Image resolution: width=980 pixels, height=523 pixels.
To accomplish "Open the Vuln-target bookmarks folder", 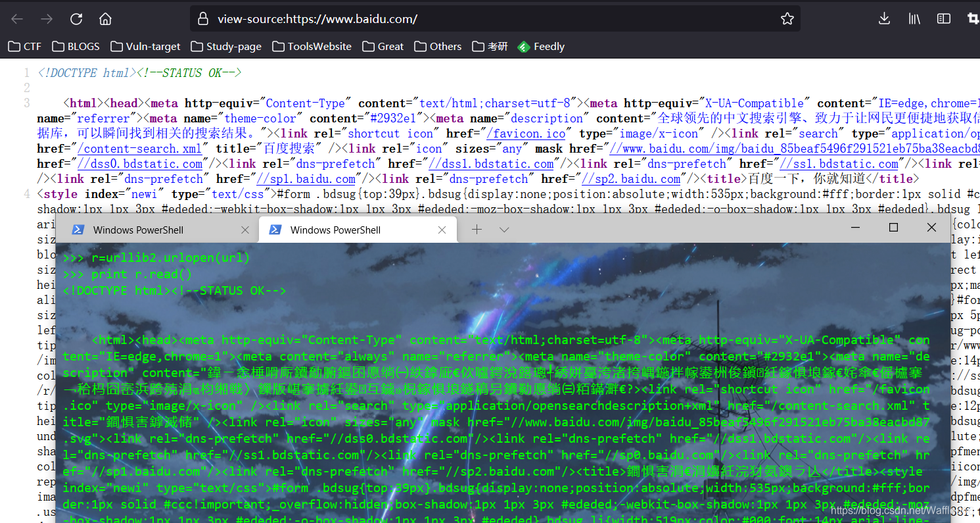I will [145, 47].
